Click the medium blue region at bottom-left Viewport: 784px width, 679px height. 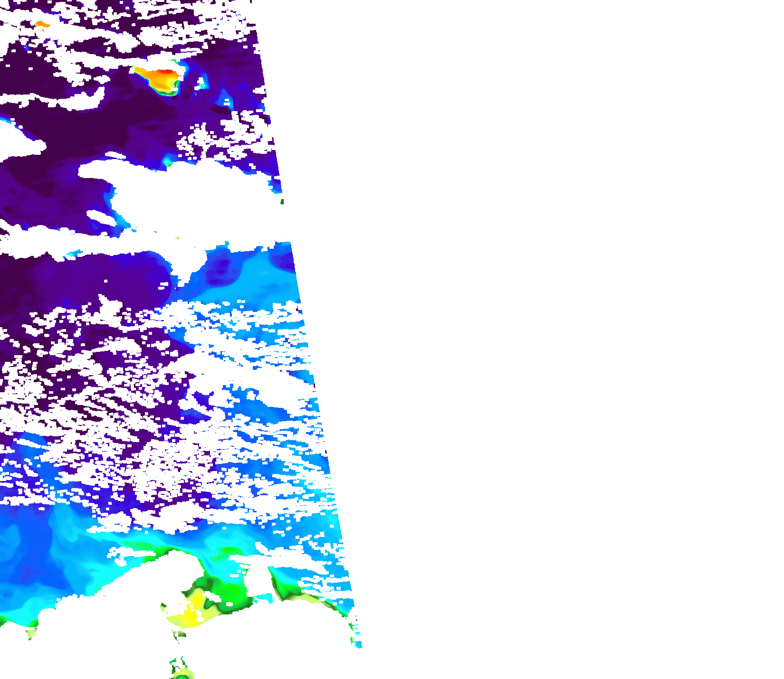[x=29, y=560]
